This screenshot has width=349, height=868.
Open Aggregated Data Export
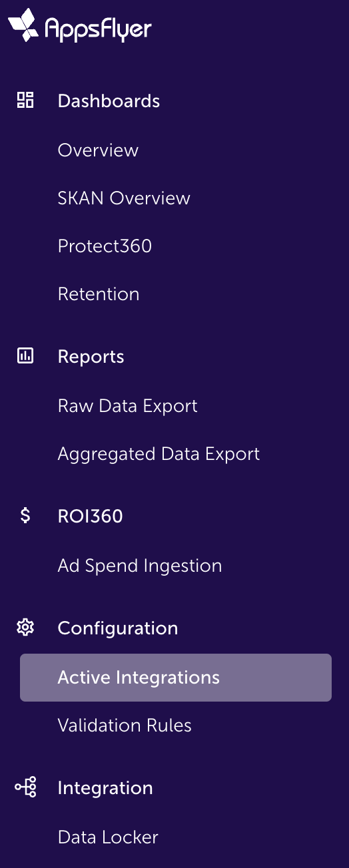[159, 454]
